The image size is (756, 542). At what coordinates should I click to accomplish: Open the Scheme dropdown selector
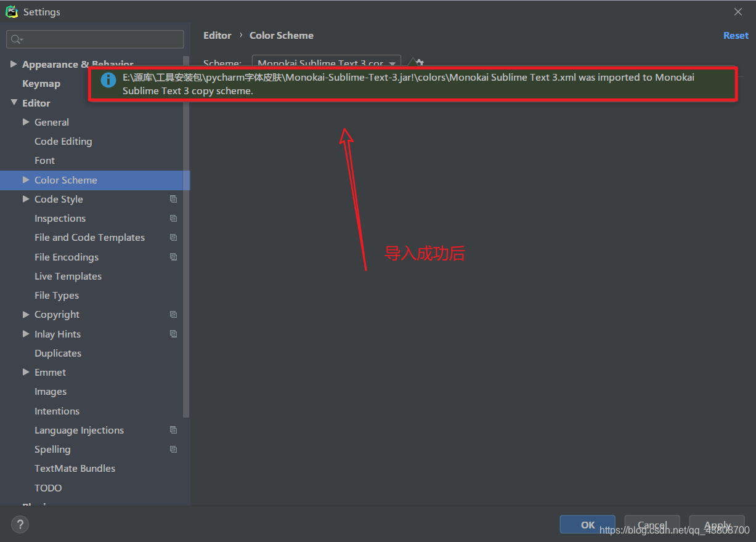(x=327, y=63)
